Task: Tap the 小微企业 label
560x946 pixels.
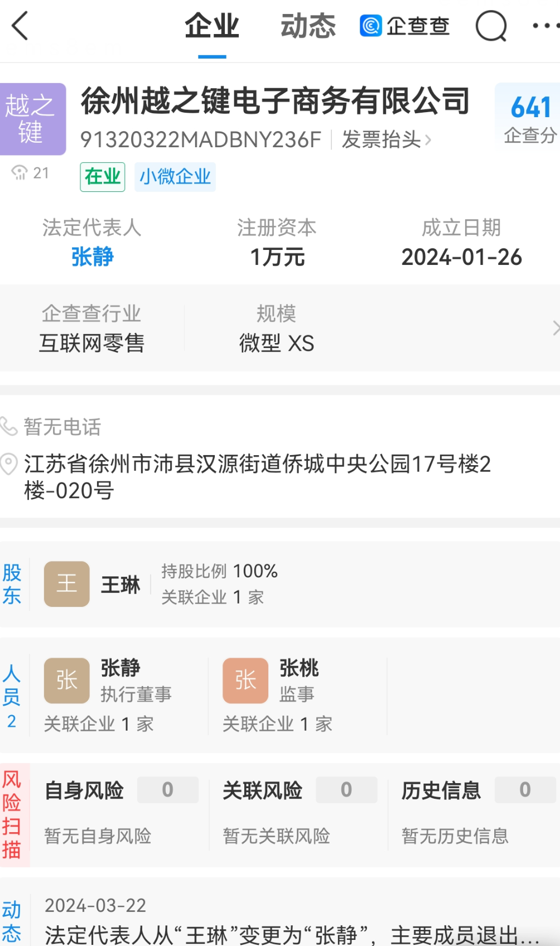Action: [x=175, y=177]
